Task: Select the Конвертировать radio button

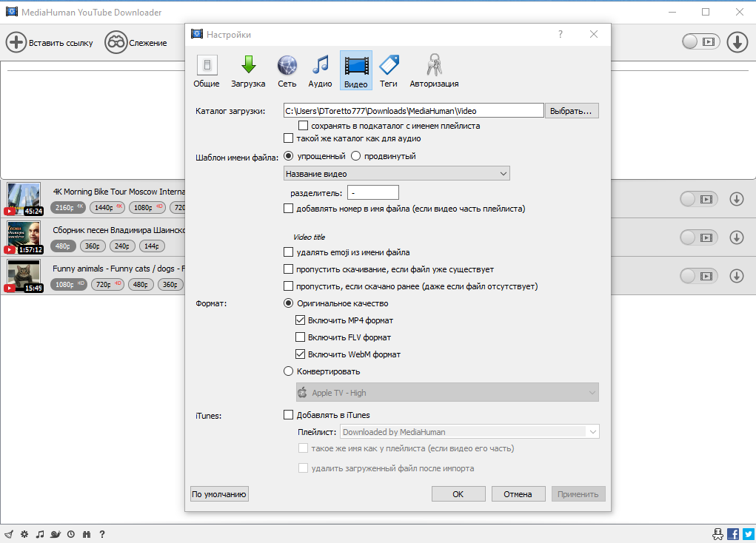Action: click(288, 371)
